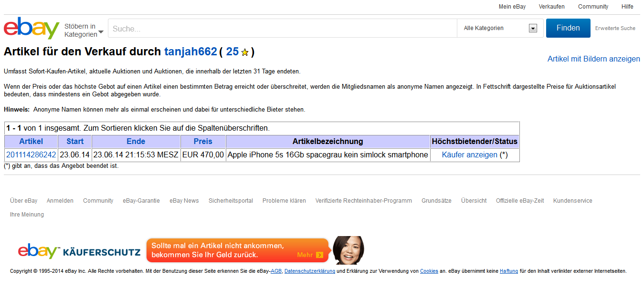Open the Hilfe menu item

[x=627, y=7]
